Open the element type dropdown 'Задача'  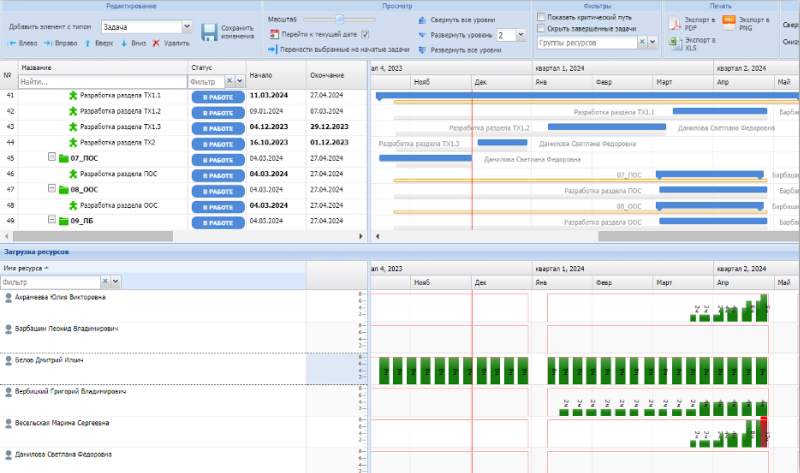pos(188,27)
